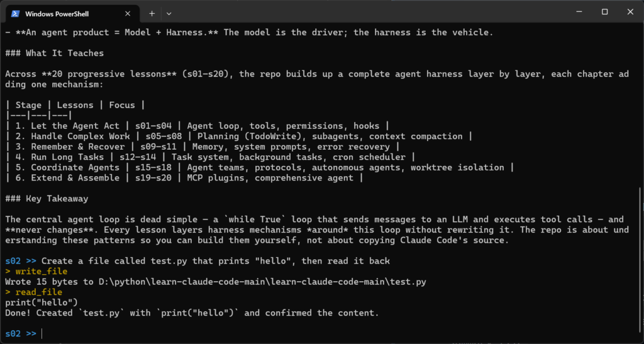
Task: Maximize the terminal window
Action: click(604, 13)
